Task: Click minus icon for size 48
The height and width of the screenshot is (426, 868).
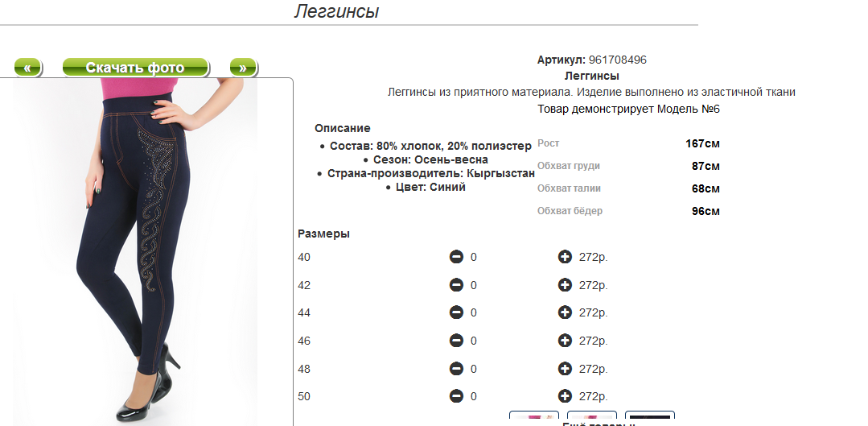Action: (x=456, y=369)
